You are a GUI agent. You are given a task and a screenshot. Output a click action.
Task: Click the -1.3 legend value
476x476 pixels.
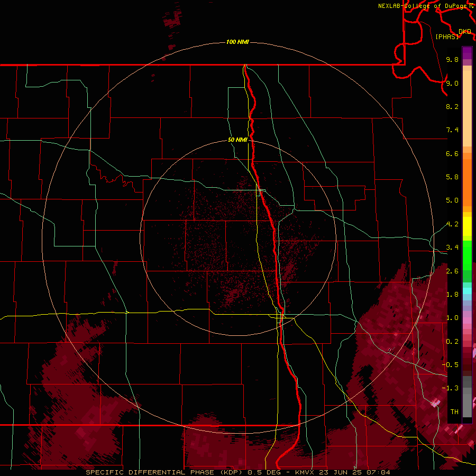coord(450,388)
